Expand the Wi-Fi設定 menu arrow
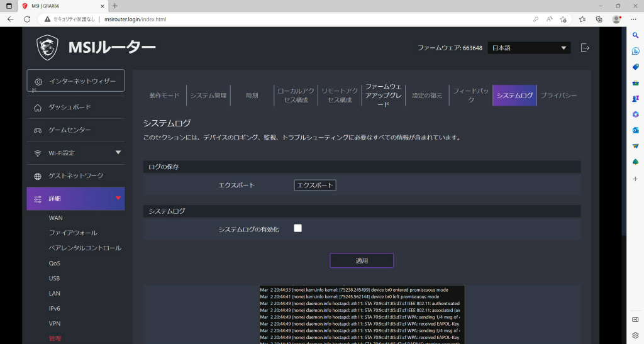This screenshot has height=344, width=644. pyautogui.click(x=118, y=153)
